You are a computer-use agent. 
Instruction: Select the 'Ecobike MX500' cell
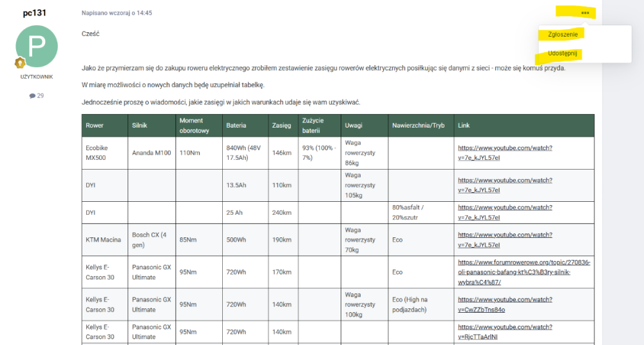coord(105,153)
